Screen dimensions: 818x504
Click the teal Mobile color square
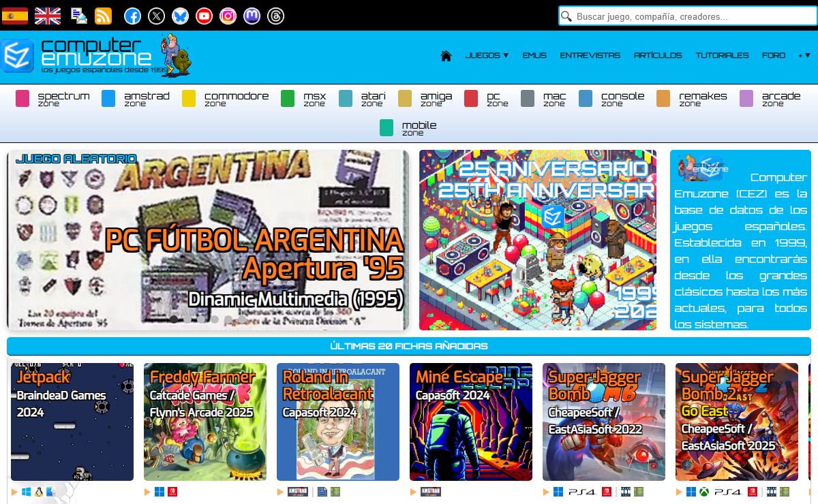(387, 128)
